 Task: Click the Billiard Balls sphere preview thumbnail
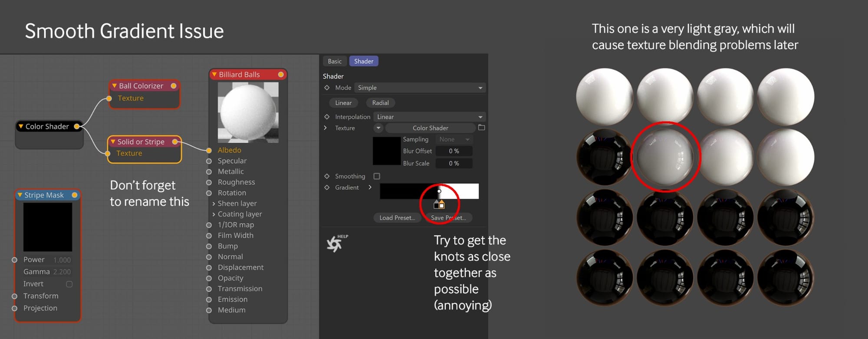(248, 113)
